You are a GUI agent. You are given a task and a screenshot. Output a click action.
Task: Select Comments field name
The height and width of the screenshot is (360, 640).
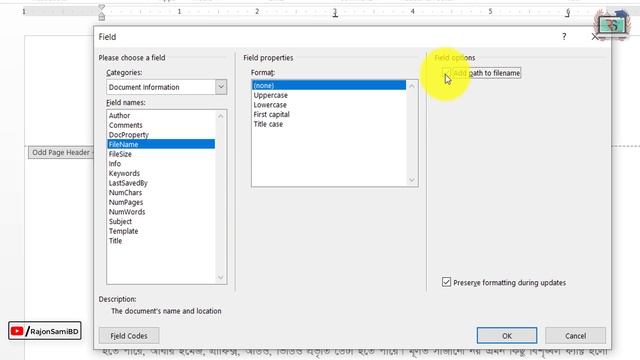click(161, 125)
